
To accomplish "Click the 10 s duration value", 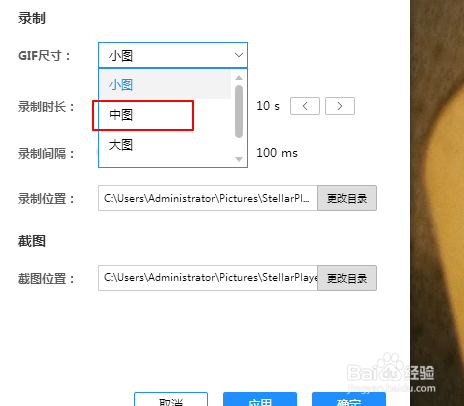I will [268, 106].
